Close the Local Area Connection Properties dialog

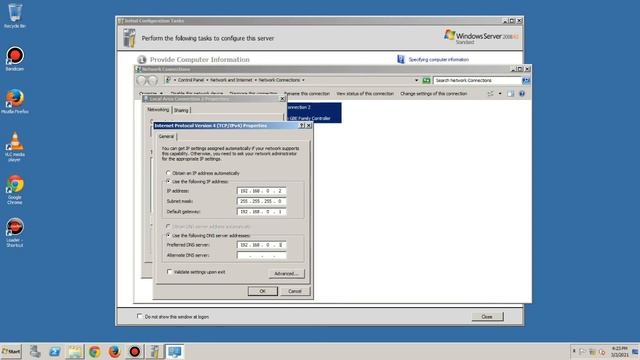[x=282, y=99]
